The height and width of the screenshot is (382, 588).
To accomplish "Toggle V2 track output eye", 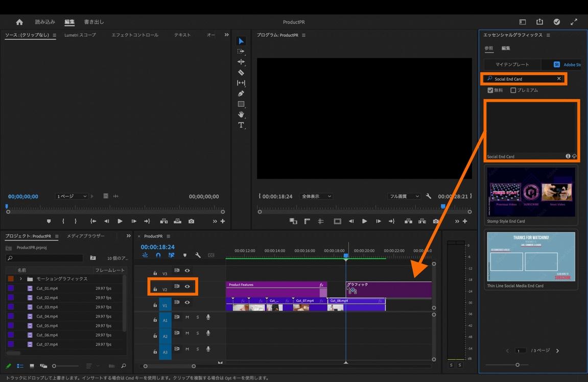I will tap(187, 286).
